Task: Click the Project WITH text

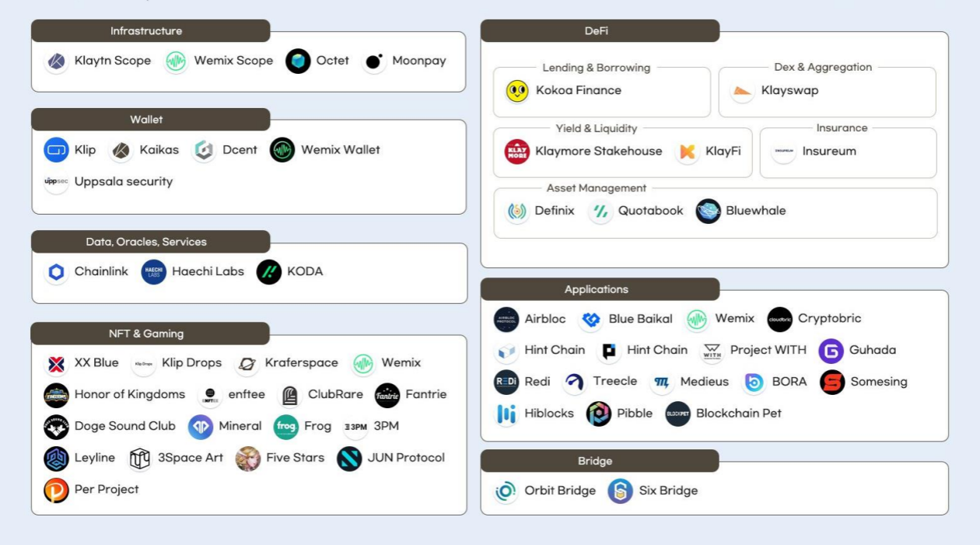Action: [768, 351]
